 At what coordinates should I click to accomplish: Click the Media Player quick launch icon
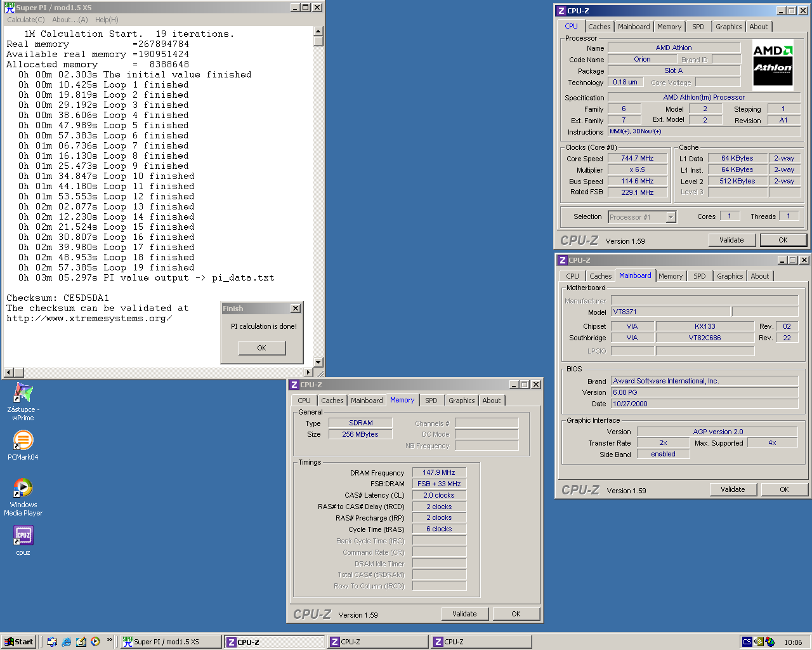point(95,642)
